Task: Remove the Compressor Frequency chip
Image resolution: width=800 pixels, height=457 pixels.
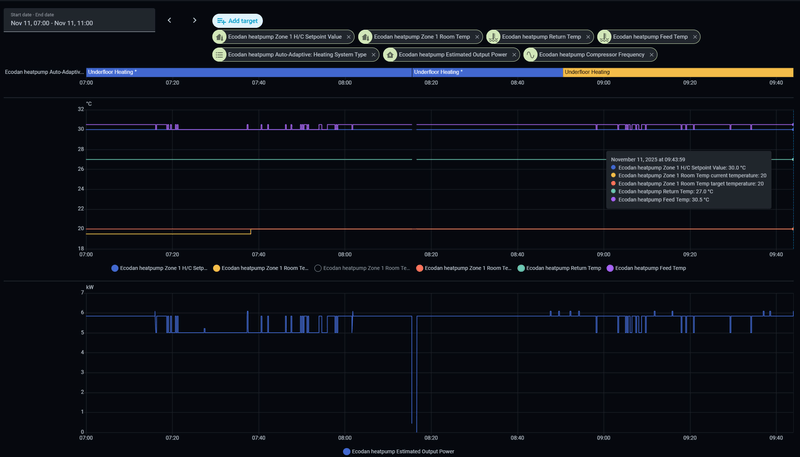Action: click(x=651, y=54)
